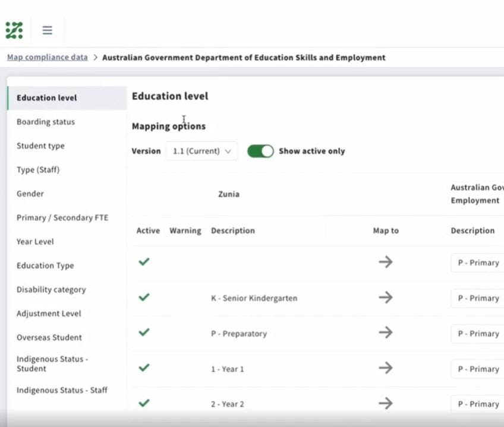The width and height of the screenshot is (504, 427).
Task: Switch to the Gender mapping section
Action: point(30,194)
